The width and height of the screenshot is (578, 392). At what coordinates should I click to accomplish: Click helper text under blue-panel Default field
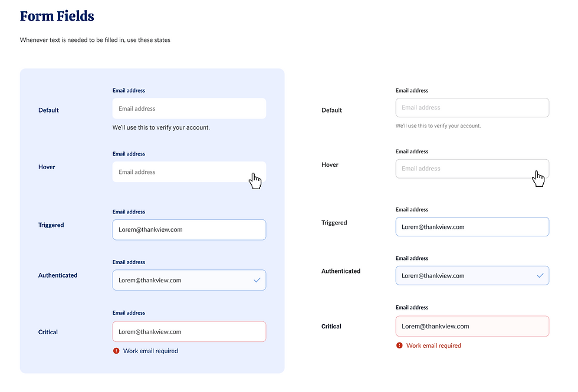[161, 127]
